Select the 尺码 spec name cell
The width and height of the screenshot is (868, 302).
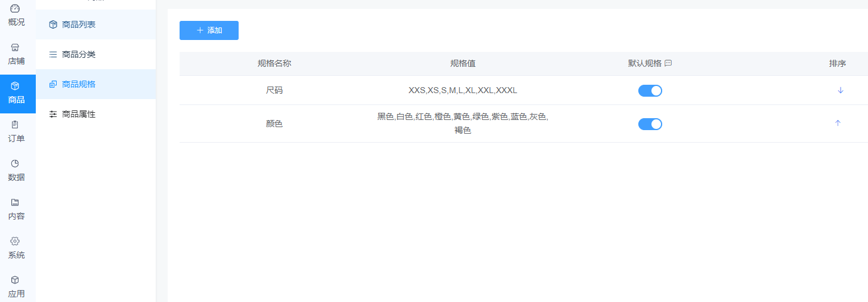(x=274, y=91)
